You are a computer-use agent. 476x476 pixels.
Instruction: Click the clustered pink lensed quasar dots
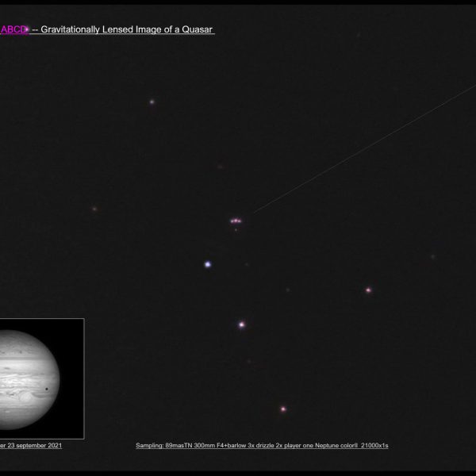pos(236,221)
